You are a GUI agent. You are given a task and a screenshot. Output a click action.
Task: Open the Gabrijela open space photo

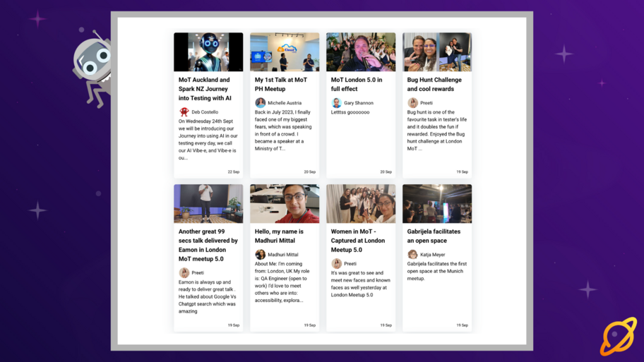(437, 204)
